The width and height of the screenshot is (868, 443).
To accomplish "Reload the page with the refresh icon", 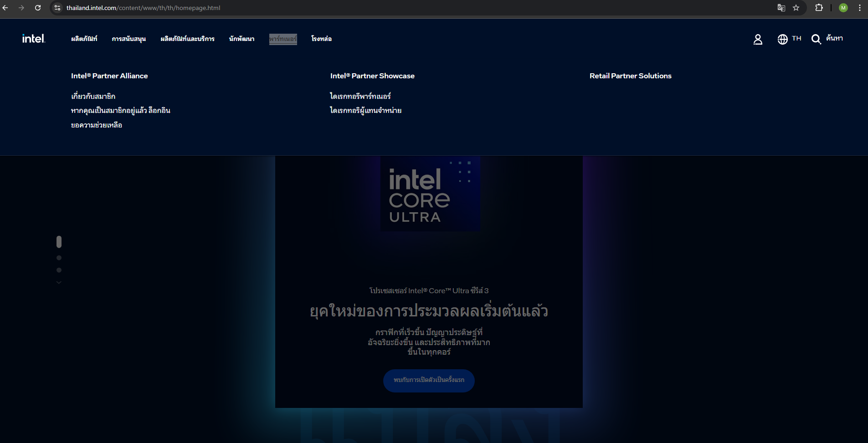I will 38,8.
